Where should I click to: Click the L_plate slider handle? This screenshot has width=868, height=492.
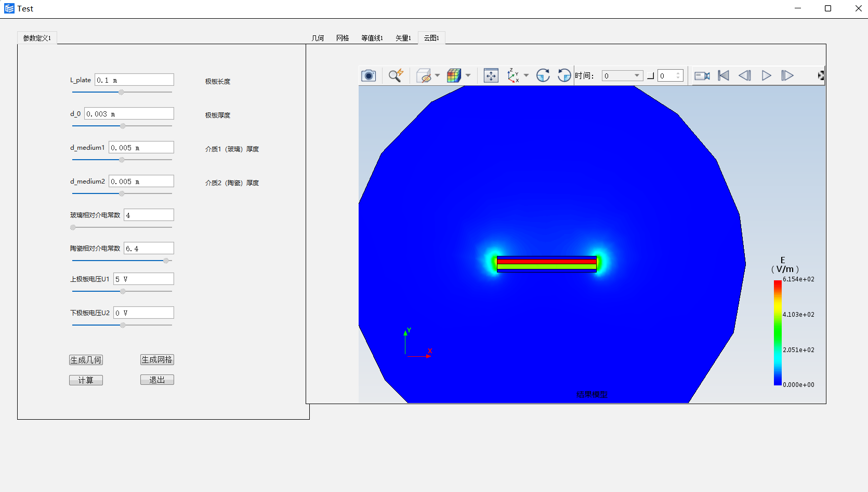point(121,92)
